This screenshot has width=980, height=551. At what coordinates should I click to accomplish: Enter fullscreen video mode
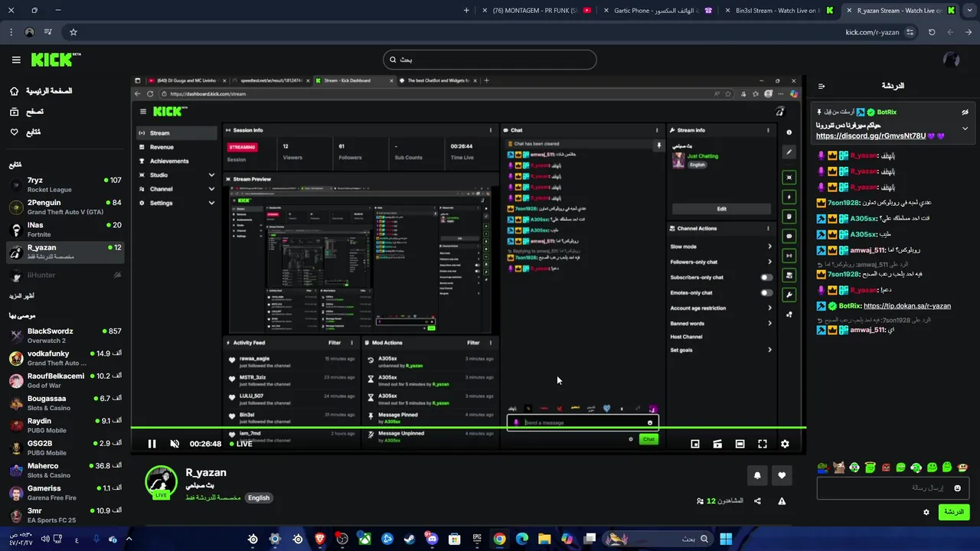tap(763, 444)
